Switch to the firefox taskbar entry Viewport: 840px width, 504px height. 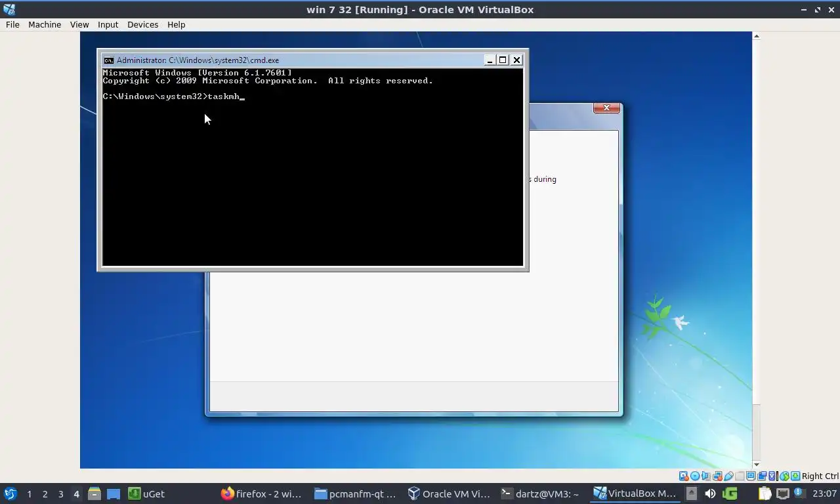(262, 493)
